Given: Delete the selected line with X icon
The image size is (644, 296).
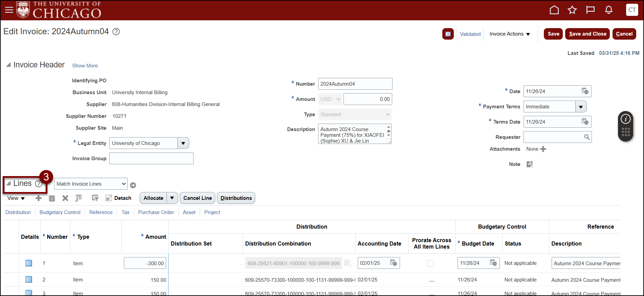Looking at the screenshot, I should tap(65, 198).
